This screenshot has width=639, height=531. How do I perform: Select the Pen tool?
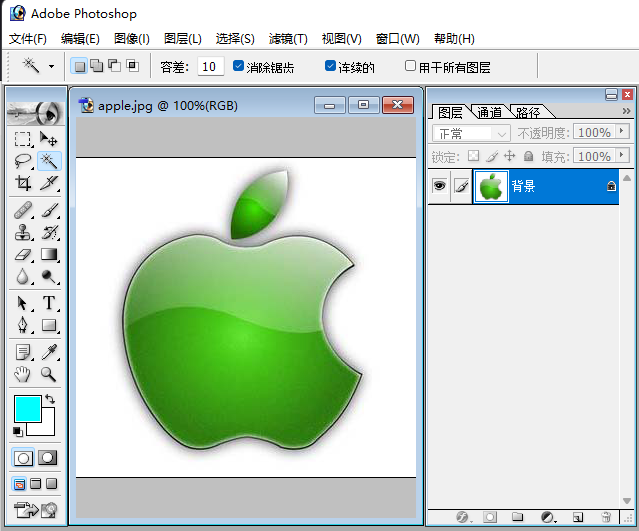(x=22, y=325)
